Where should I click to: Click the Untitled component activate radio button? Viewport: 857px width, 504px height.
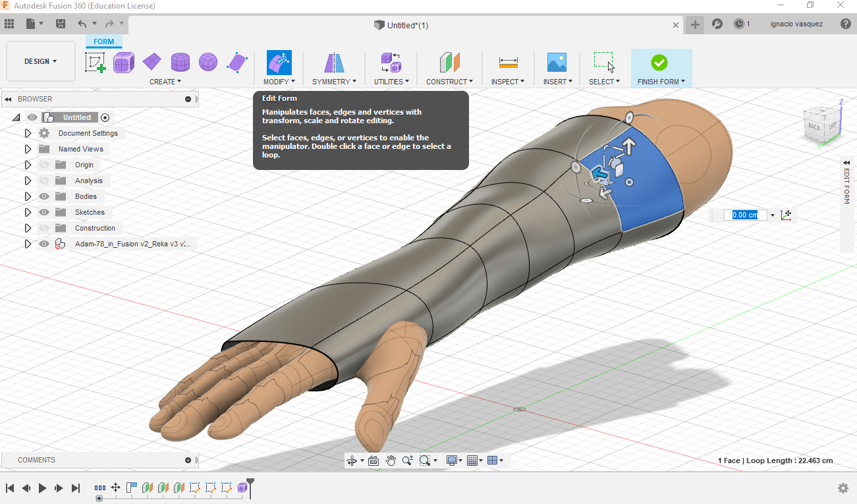point(105,117)
